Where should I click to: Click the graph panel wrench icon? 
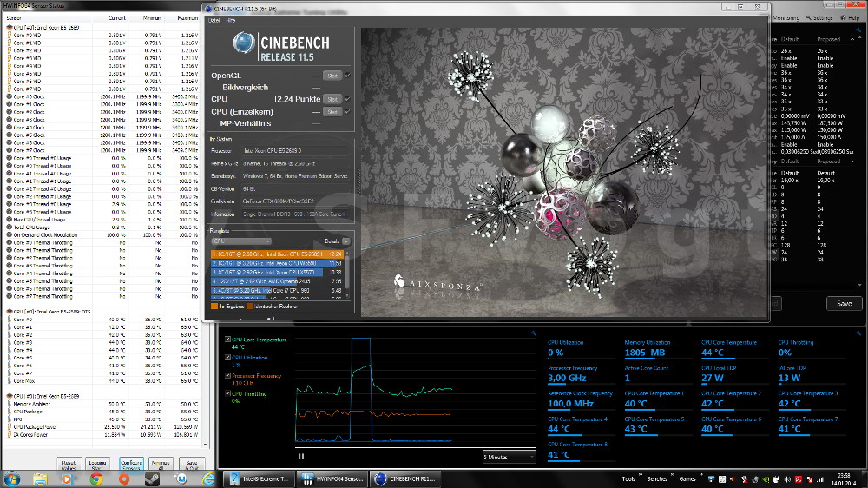point(533,333)
